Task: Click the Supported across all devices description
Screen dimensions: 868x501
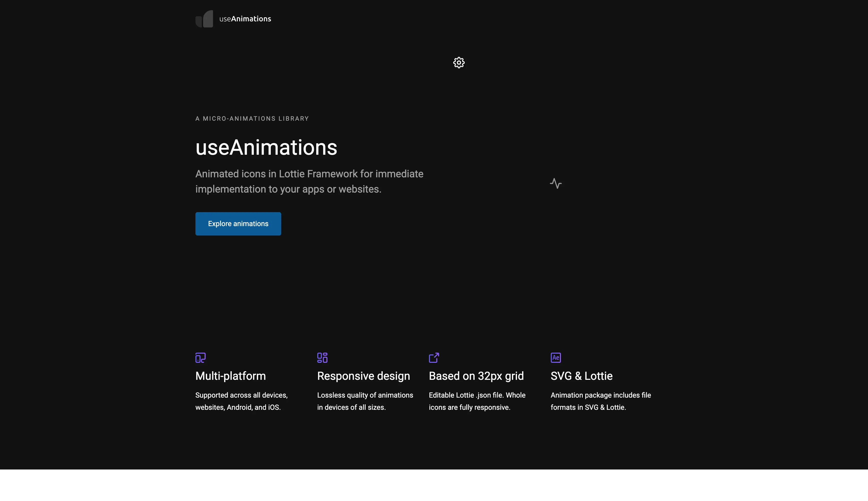Action: [241, 401]
